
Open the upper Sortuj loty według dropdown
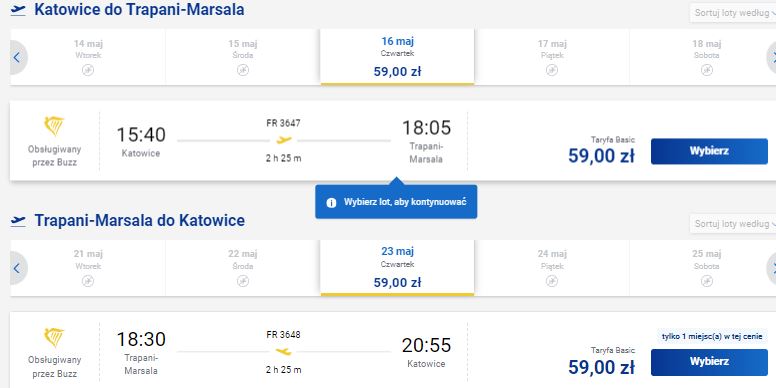tap(733, 13)
